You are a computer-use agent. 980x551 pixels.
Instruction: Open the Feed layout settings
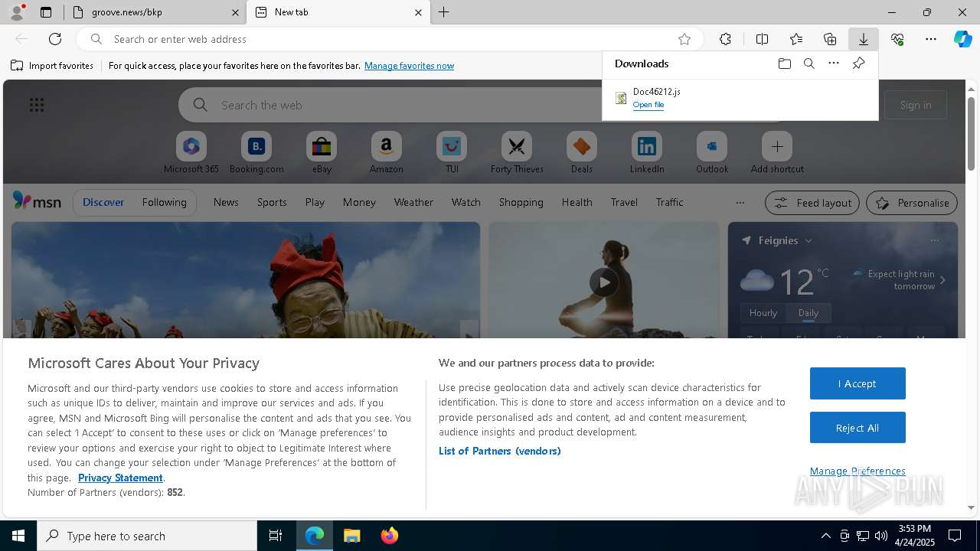pyautogui.click(x=812, y=203)
